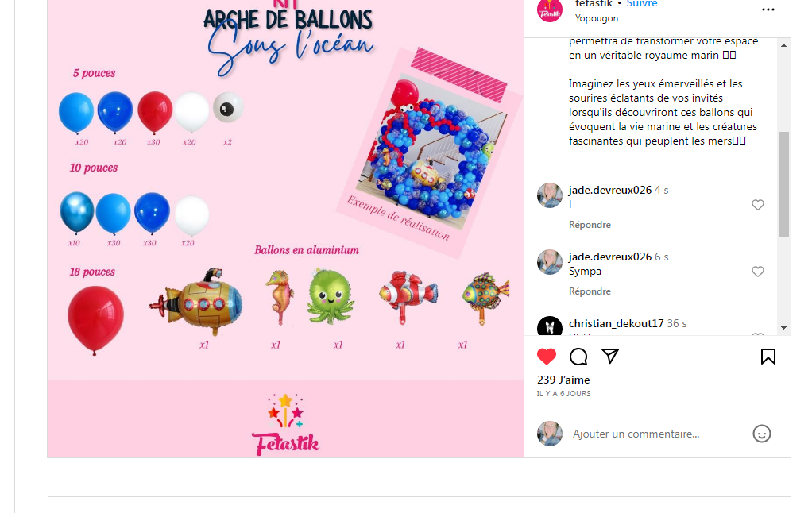Click comments scrollbar up arrow
The width and height of the screenshot is (812, 513).
pyautogui.click(x=783, y=45)
